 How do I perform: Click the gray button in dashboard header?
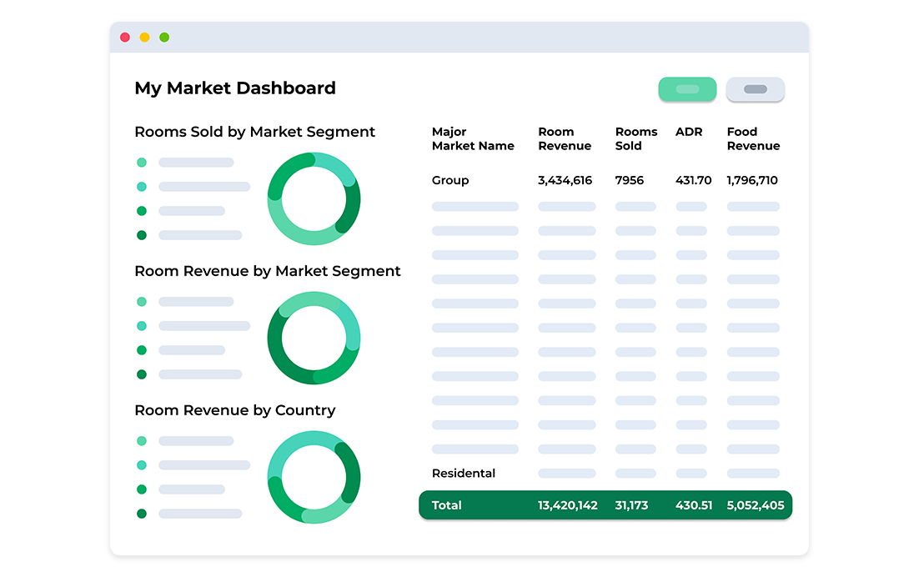(x=755, y=89)
